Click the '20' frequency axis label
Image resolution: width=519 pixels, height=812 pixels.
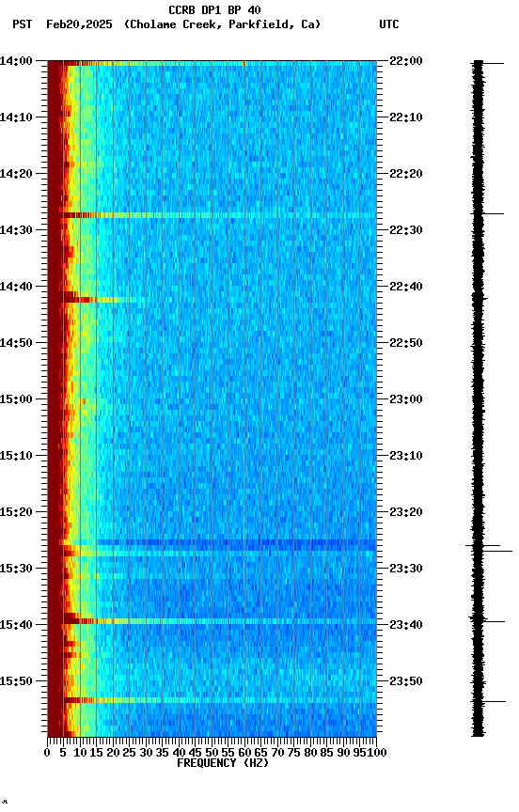tap(113, 753)
